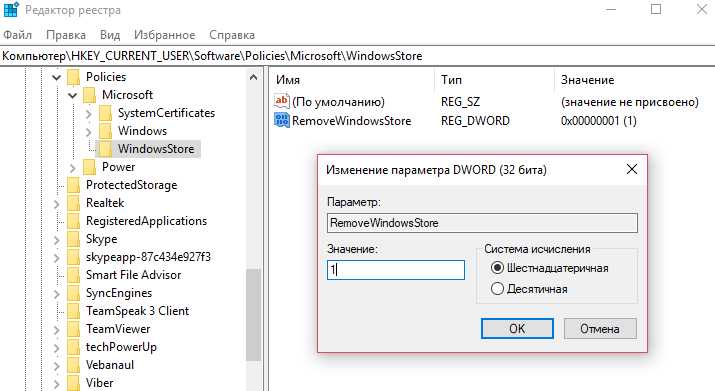Expand the SyncEngines key node

pos(57,294)
